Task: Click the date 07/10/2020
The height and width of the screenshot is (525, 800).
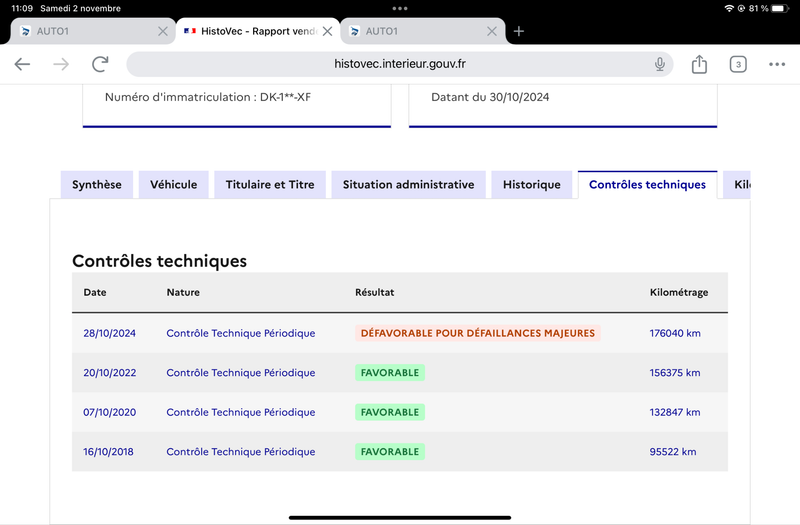Action: click(110, 412)
